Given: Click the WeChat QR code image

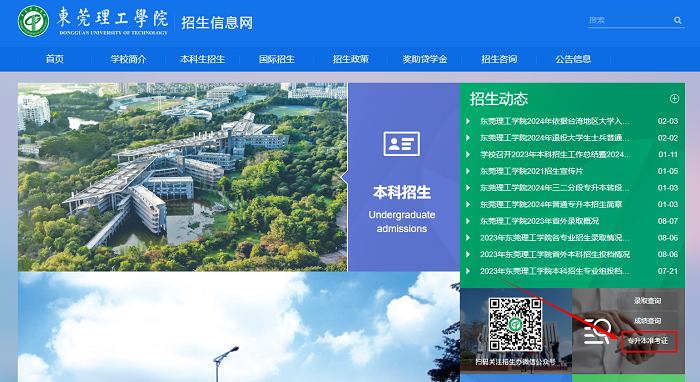Looking at the screenshot, I should pos(516,324).
